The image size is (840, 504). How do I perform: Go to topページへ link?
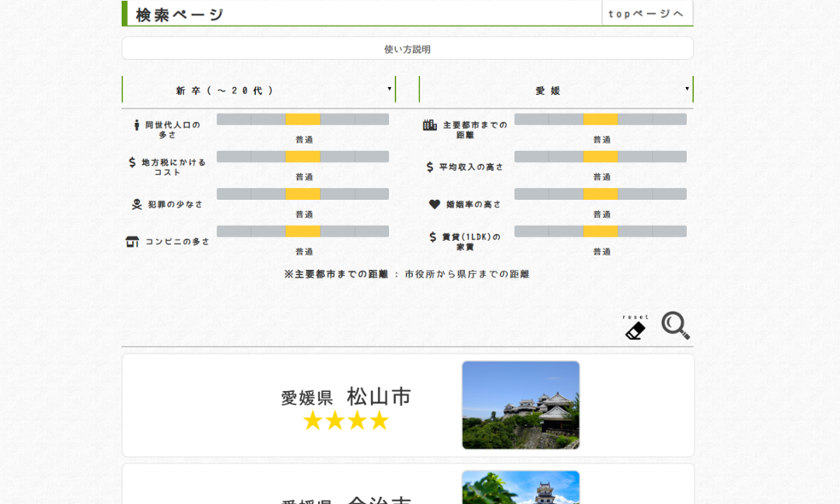pos(646,14)
